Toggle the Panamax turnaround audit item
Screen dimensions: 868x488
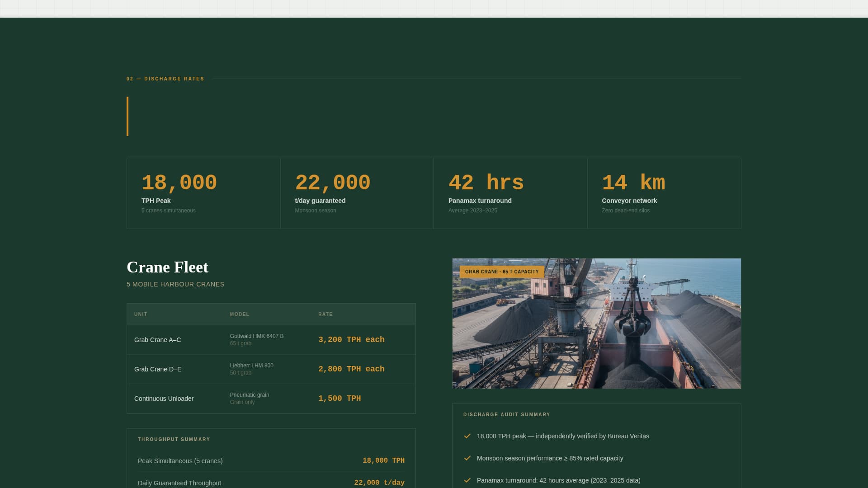(x=559, y=480)
